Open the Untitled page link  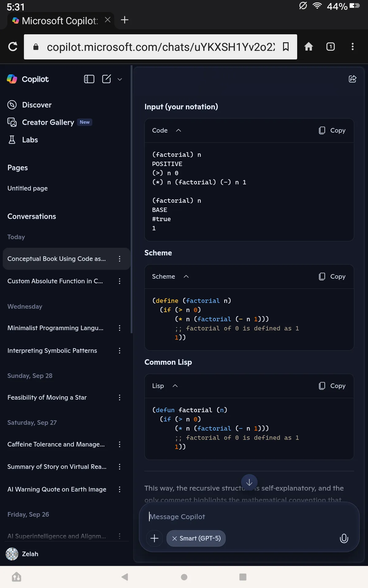click(28, 188)
